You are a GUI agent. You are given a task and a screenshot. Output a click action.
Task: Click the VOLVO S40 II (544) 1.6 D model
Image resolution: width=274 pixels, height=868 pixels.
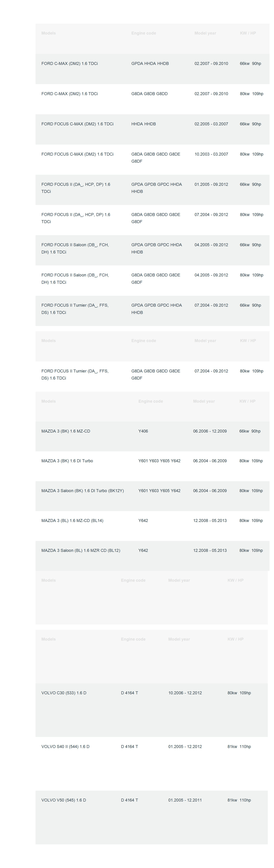pyautogui.click(x=65, y=746)
